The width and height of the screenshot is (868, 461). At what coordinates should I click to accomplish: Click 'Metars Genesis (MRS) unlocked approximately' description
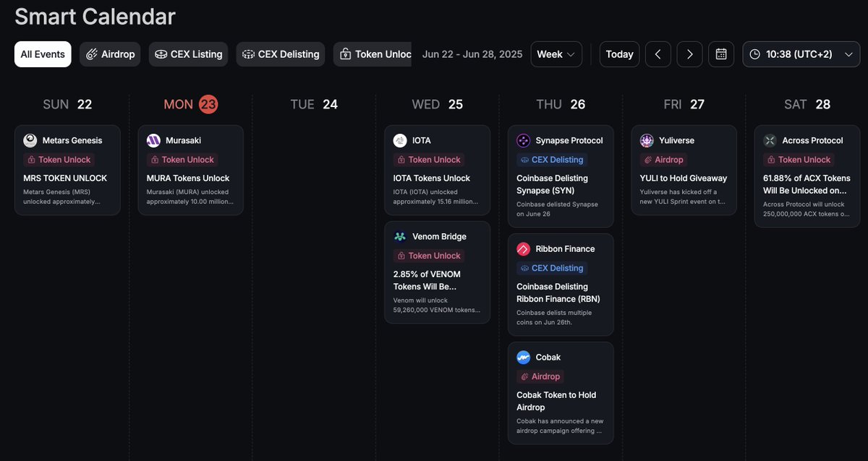click(61, 197)
